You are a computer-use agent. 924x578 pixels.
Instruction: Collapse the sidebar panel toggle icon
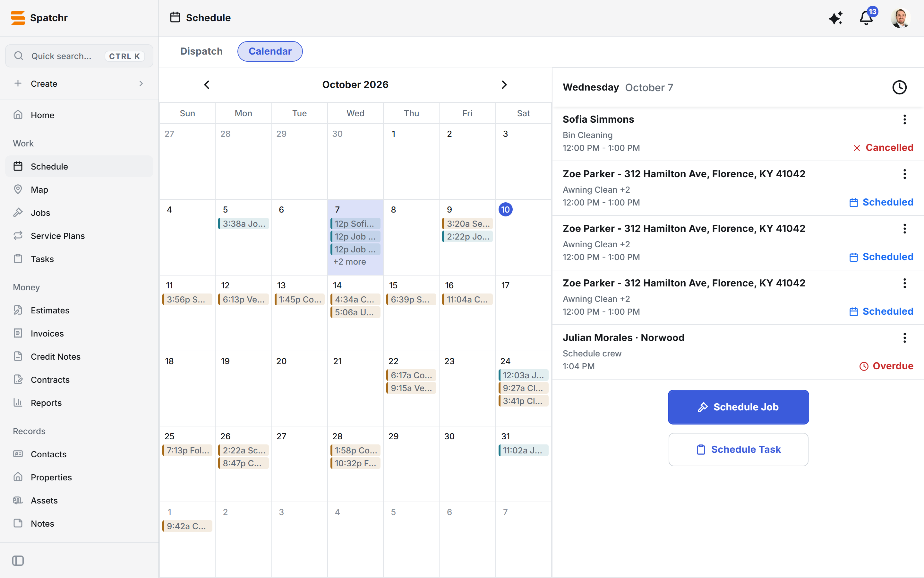click(x=18, y=561)
